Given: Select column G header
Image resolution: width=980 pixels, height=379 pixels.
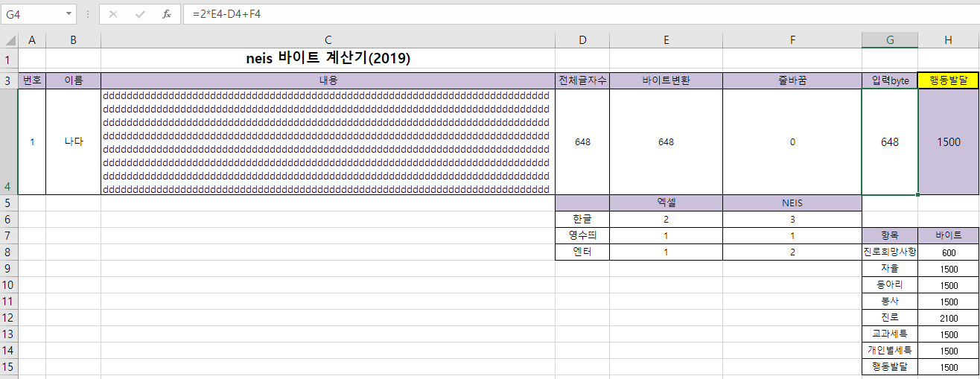Looking at the screenshot, I should [x=890, y=40].
